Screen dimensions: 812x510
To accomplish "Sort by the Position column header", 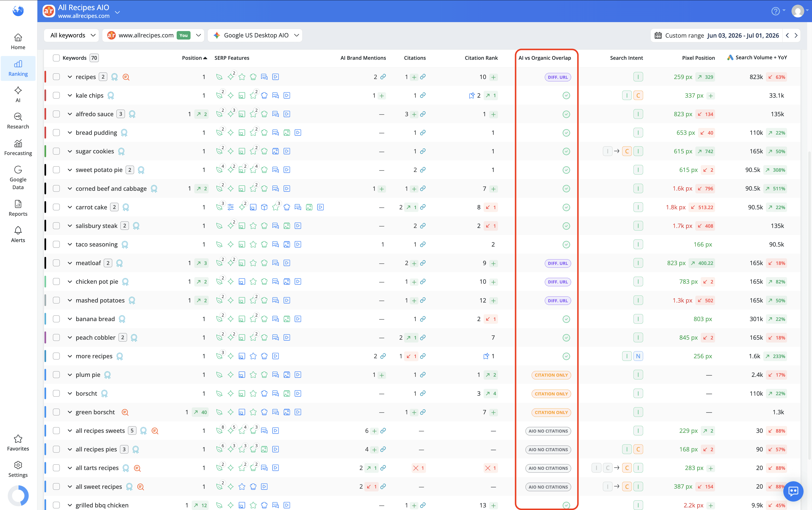I will pos(195,58).
